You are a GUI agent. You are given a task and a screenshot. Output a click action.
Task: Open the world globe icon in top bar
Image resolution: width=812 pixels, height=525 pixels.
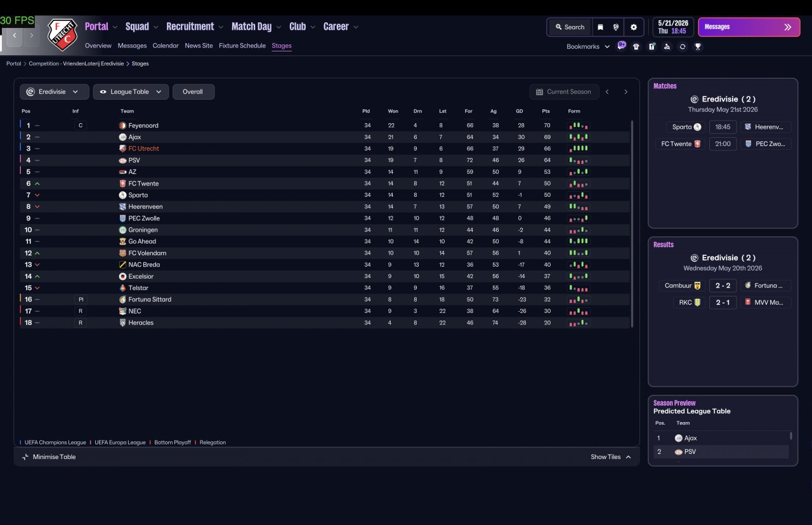coord(616,27)
